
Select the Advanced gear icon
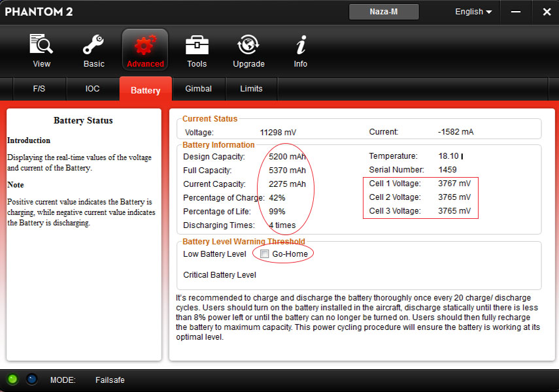[x=145, y=45]
